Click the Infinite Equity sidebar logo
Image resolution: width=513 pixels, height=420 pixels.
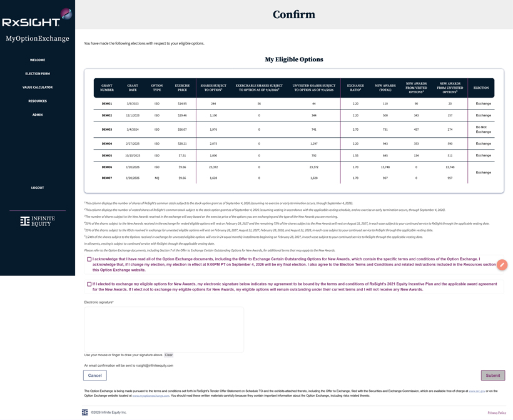38,222
